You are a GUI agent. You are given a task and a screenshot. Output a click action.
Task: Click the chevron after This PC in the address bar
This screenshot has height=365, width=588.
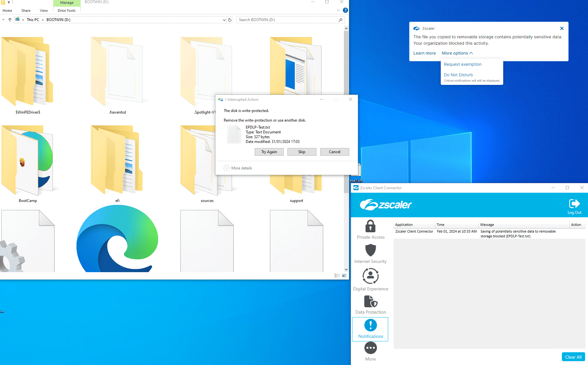coord(43,20)
